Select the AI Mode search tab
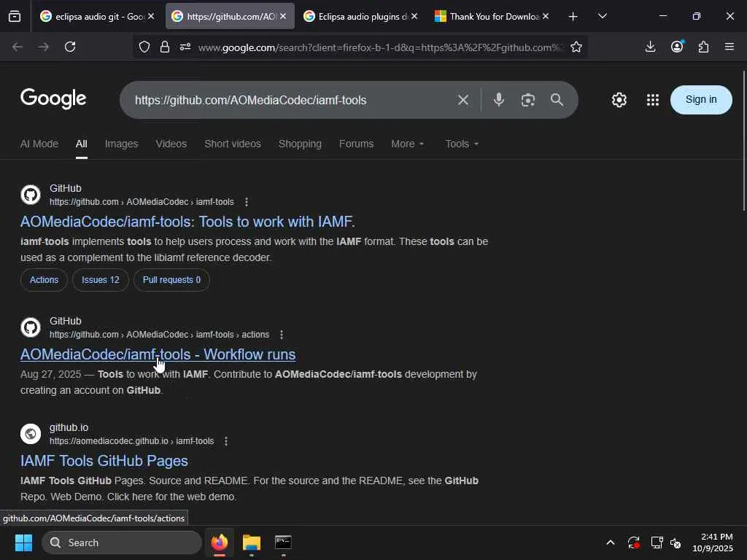The height and width of the screenshot is (560, 747). (x=39, y=144)
